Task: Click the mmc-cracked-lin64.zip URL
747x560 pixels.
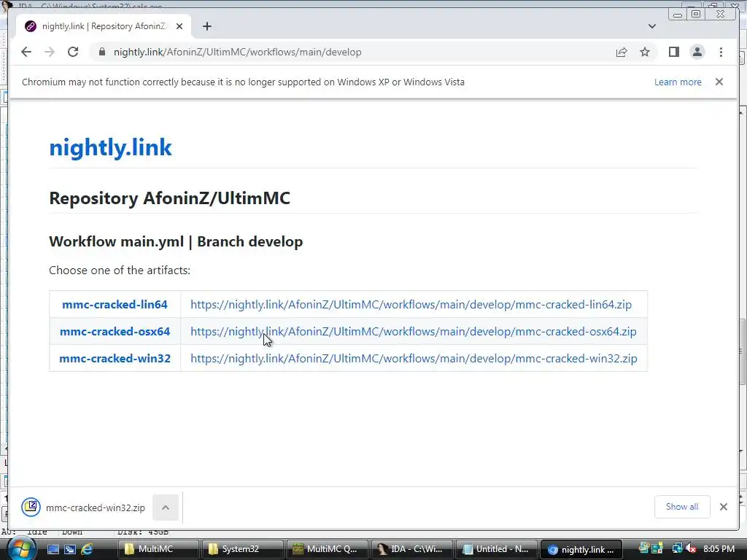Action: click(x=411, y=304)
